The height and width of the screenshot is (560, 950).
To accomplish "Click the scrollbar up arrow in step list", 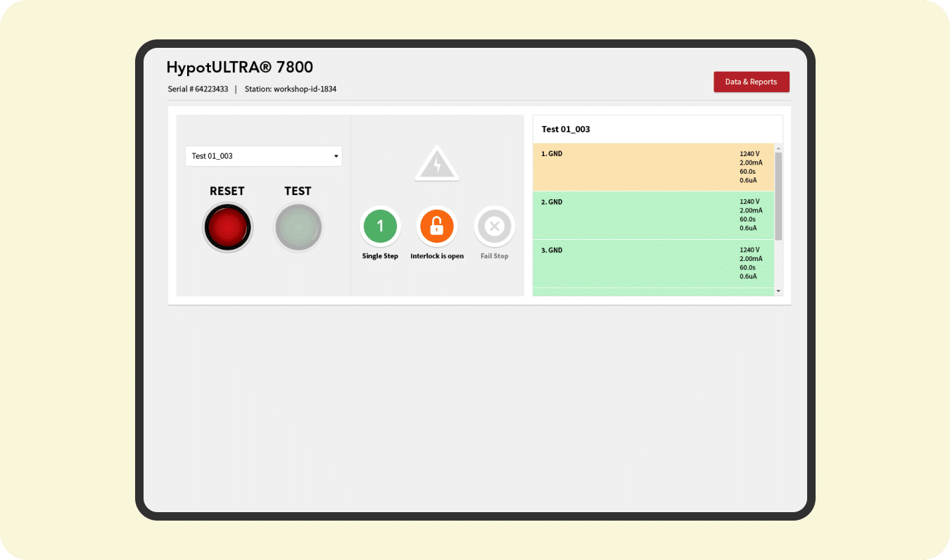I will coord(778,148).
